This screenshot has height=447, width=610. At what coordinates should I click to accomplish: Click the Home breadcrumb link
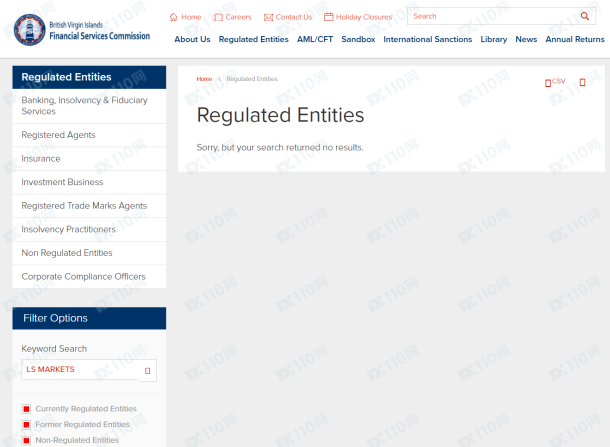click(204, 79)
